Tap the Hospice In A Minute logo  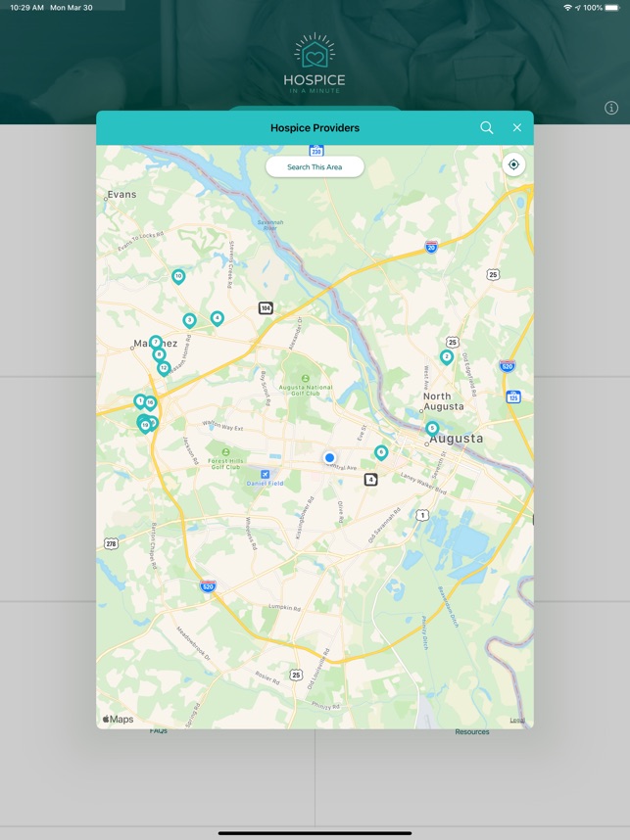315,64
